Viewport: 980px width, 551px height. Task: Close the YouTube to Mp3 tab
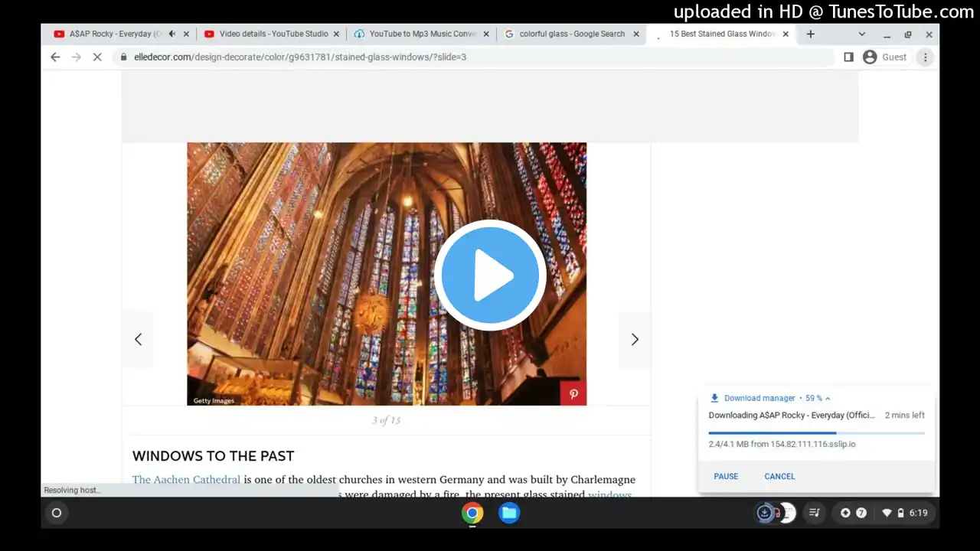point(485,34)
